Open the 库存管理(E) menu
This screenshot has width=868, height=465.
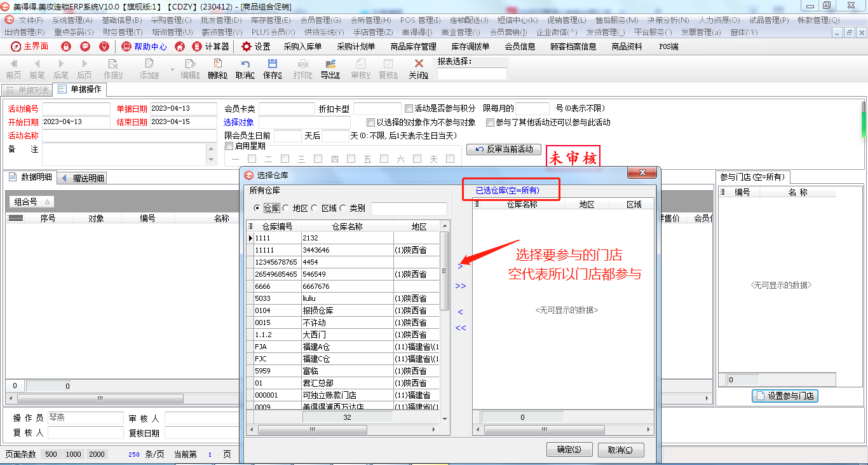[272, 20]
